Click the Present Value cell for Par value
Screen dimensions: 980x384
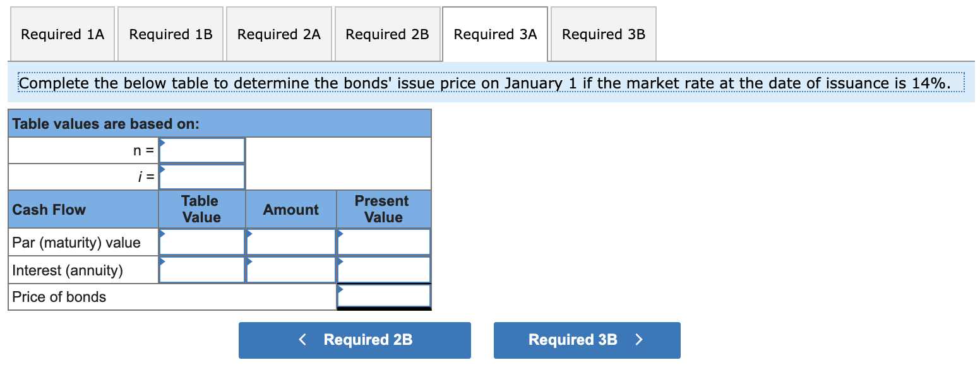click(384, 242)
